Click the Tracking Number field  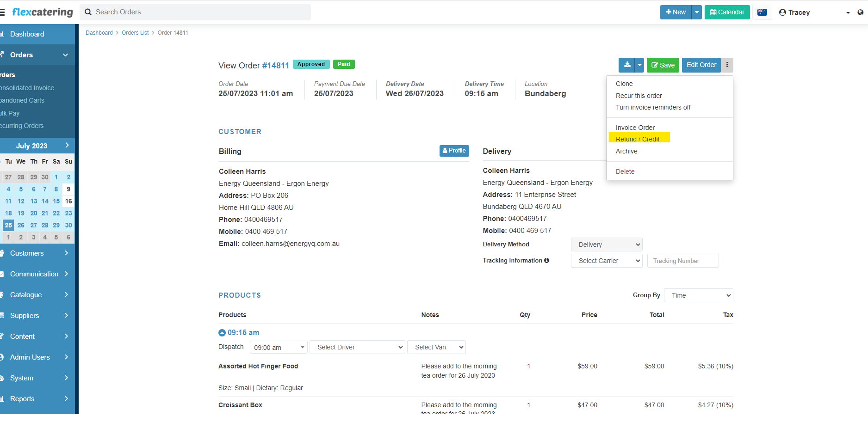pyautogui.click(x=683, y=261)
